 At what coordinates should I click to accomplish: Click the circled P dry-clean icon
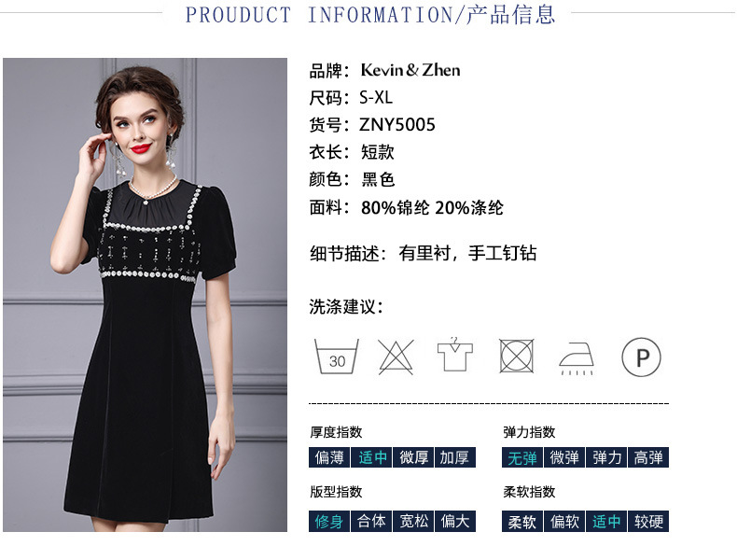coord(641,357)
